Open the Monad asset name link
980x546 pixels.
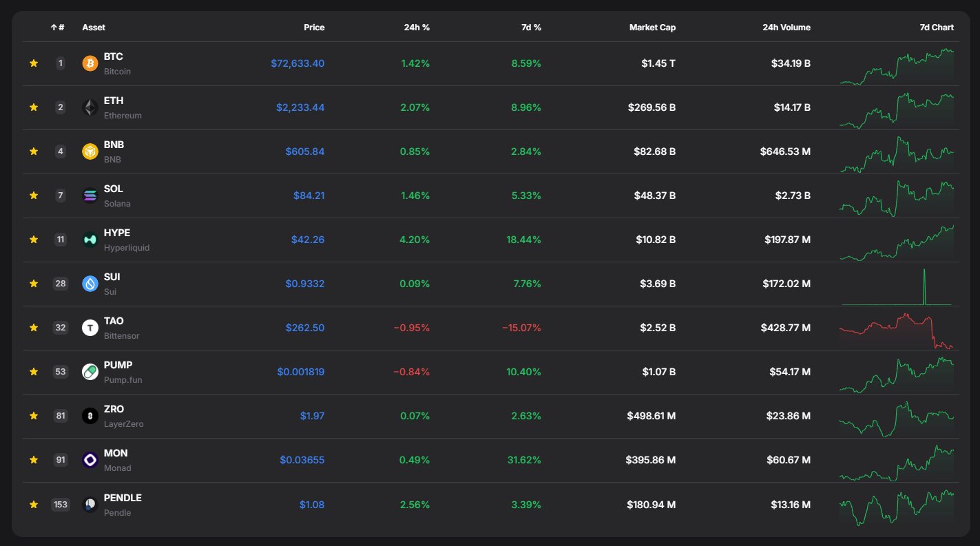116,453
